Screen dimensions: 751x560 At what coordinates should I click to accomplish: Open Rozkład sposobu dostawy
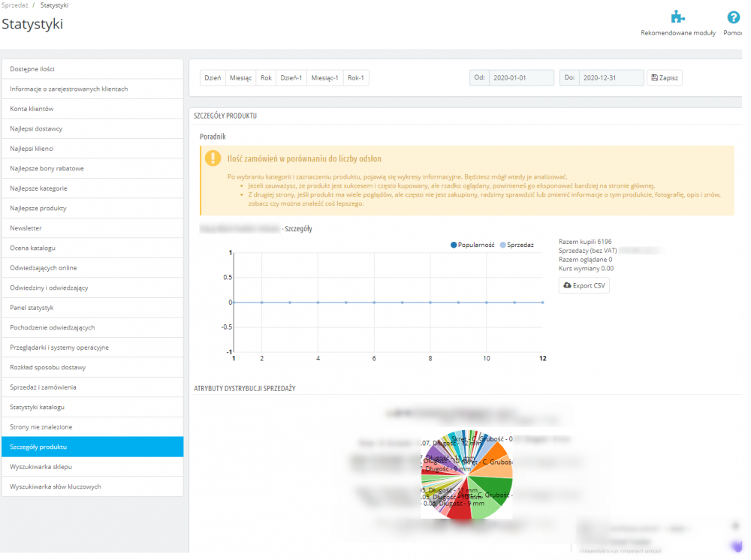(92, 367)
